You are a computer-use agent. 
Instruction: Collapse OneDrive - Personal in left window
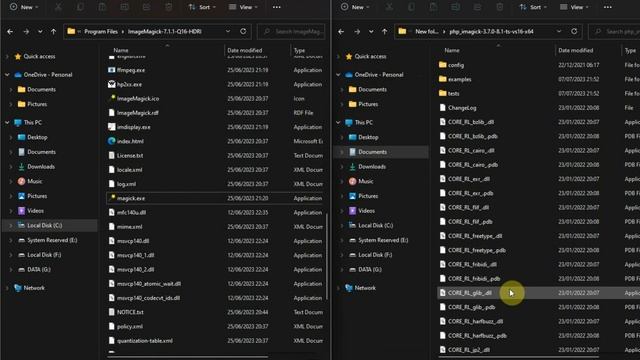pyautogui.click(x=7, y=75)
